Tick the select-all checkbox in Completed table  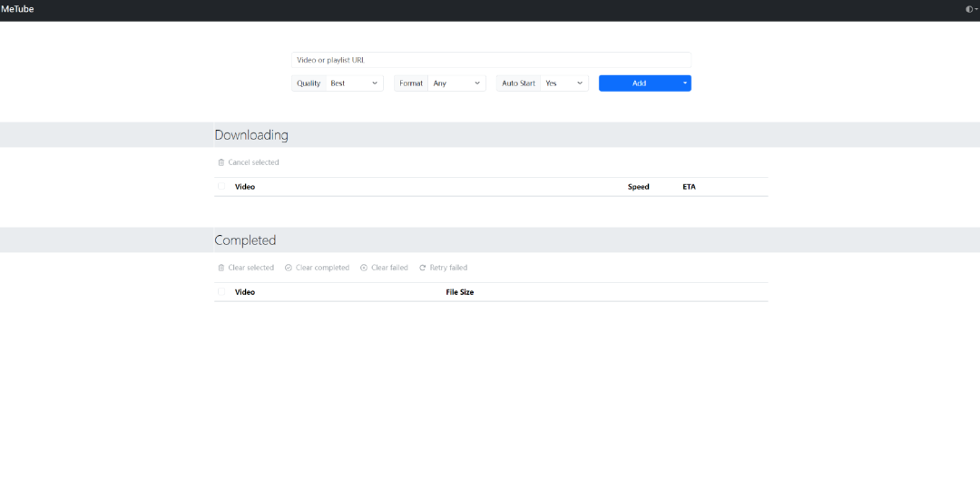pos(221,292)
